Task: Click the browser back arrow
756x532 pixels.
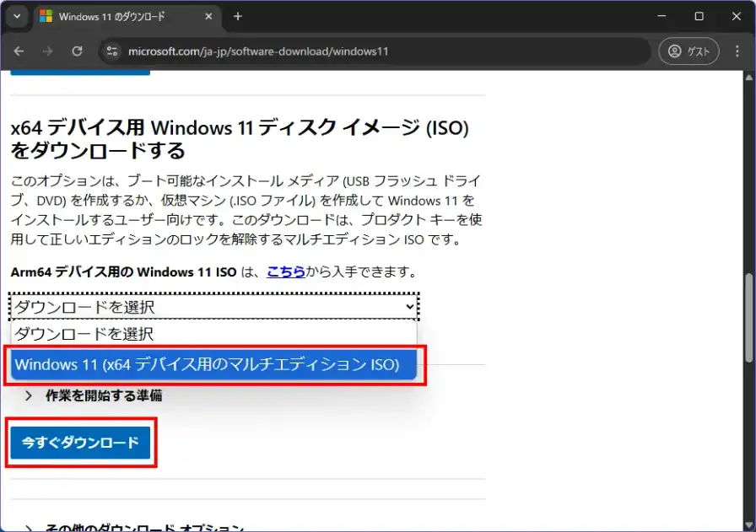Action: coord(19,51)
